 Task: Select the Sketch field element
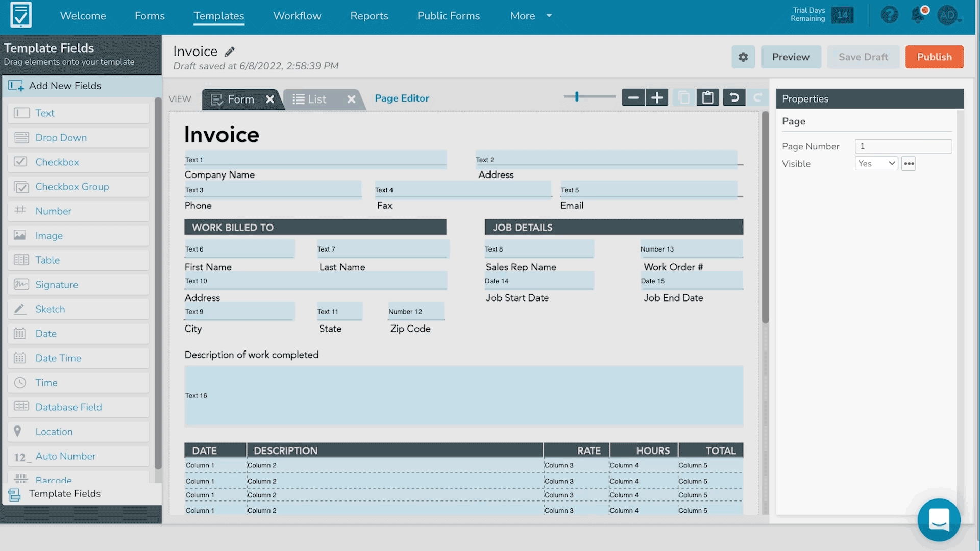(x=78, y=309)
